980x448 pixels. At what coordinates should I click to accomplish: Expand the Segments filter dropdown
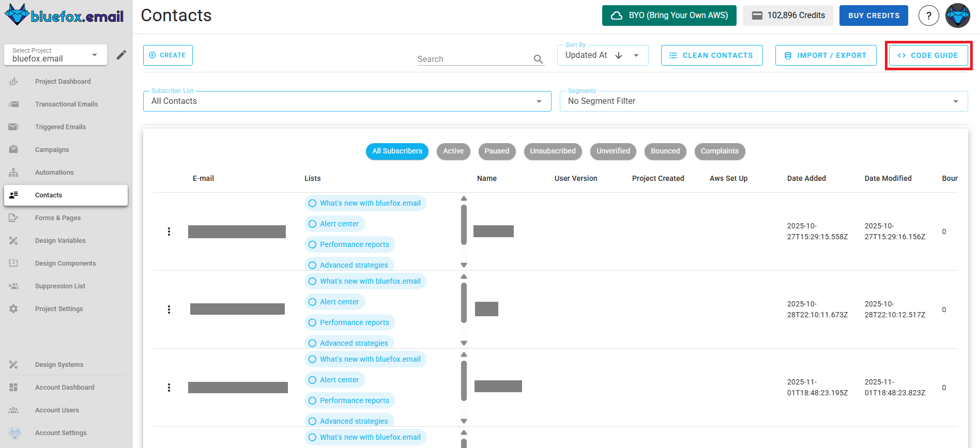[x=763, y=101]
